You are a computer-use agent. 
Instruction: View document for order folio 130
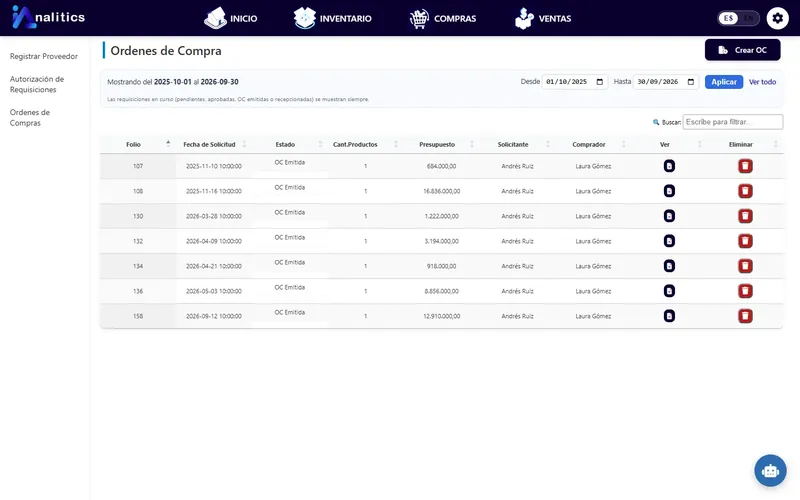[669, 216]
